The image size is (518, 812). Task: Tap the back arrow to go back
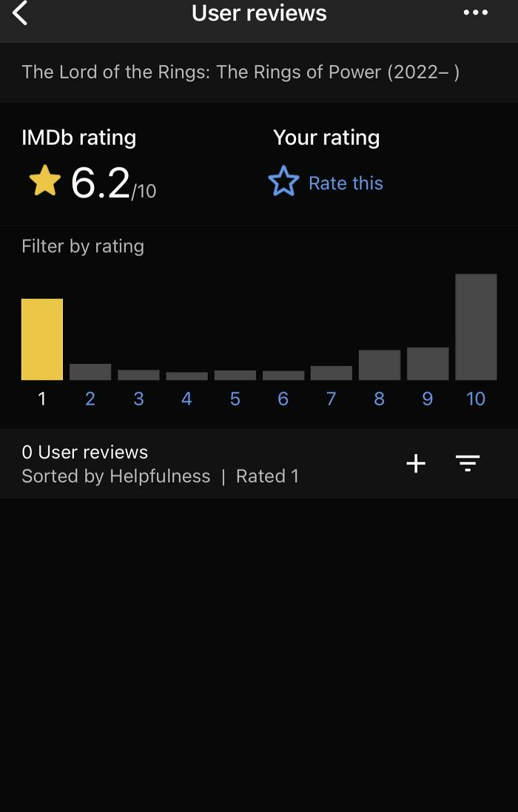(x=20, y=13)
